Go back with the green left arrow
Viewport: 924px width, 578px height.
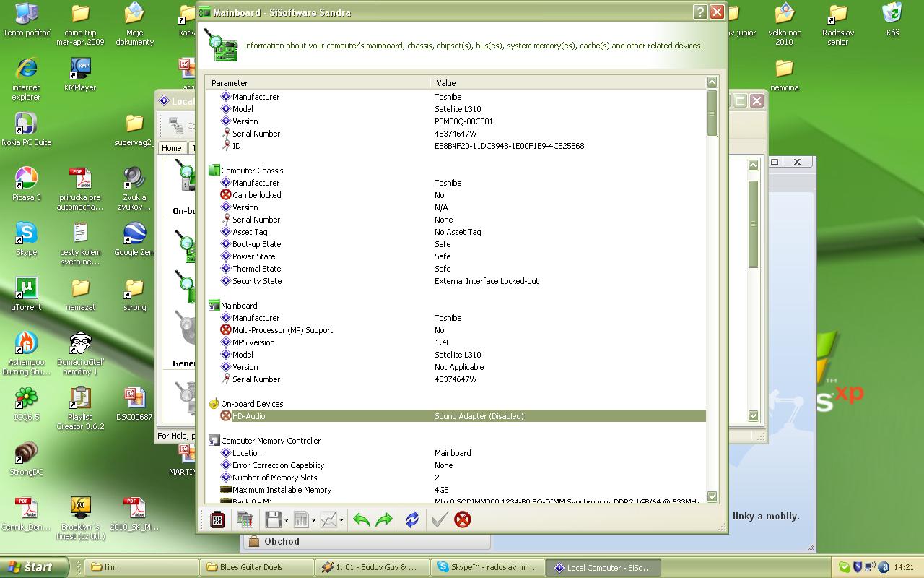362,519
